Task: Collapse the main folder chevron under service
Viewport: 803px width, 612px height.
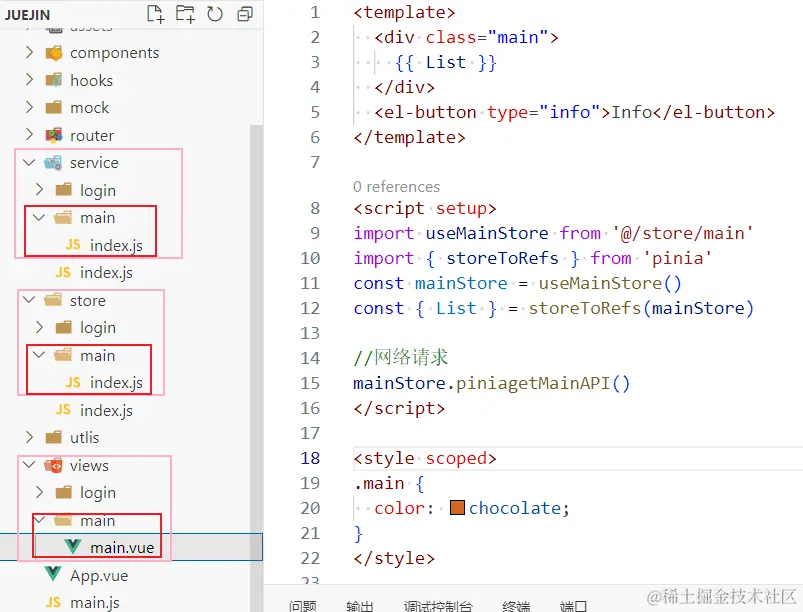Action: pos(39,217)
